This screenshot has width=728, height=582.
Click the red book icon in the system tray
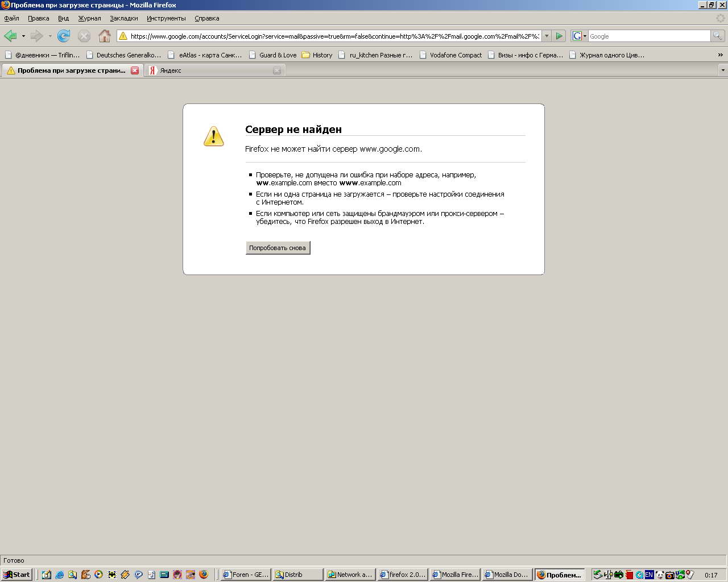629,575
